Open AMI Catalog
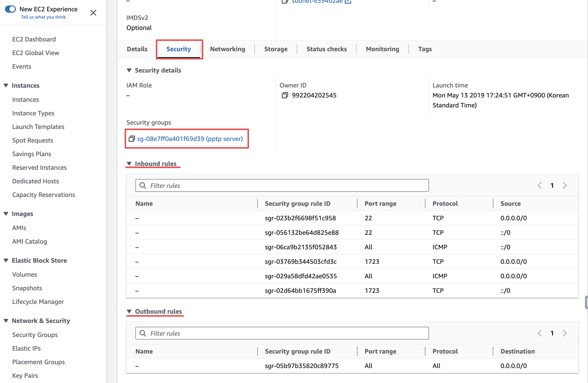This screenshot has width=588, height=383. click(30, 241)
